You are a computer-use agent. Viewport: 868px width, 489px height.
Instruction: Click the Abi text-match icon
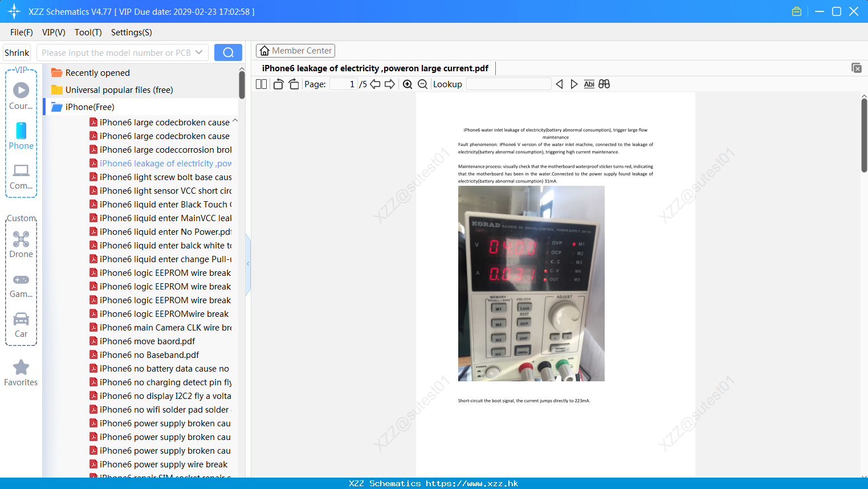[x=589, y=84]
